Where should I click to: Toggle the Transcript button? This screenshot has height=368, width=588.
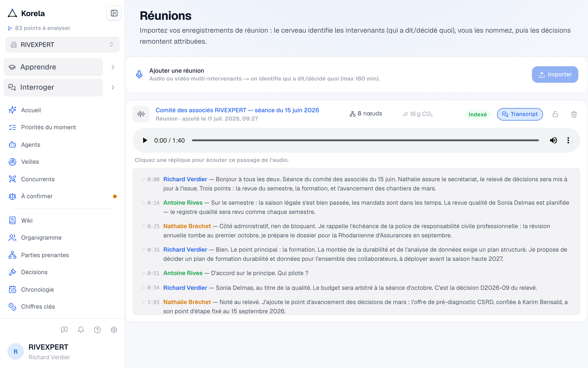click(x=520, y=114)
